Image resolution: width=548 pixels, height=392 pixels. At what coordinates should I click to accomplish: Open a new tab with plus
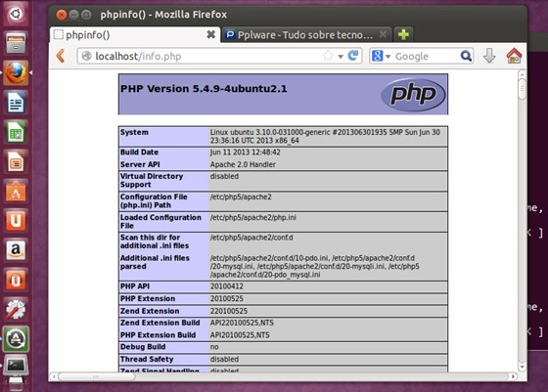point(403,34)
